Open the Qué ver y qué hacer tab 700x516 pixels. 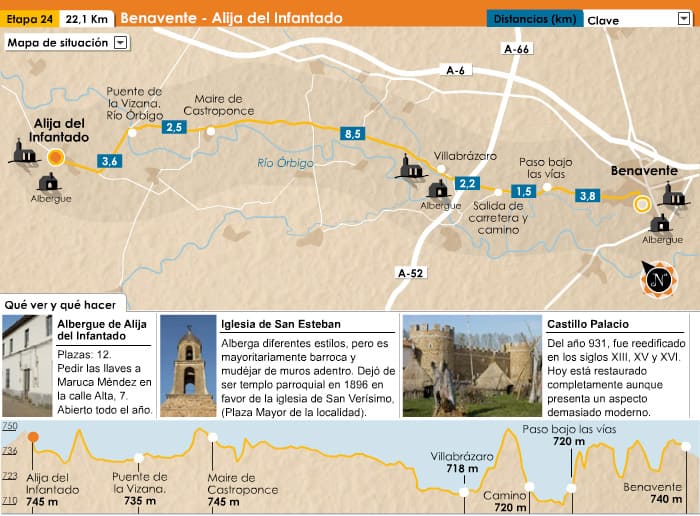pyautogui.click(x=60, y=304)
